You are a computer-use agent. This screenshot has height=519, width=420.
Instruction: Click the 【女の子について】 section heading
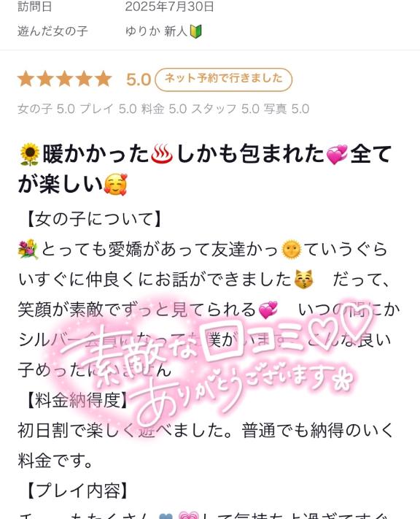93,219
